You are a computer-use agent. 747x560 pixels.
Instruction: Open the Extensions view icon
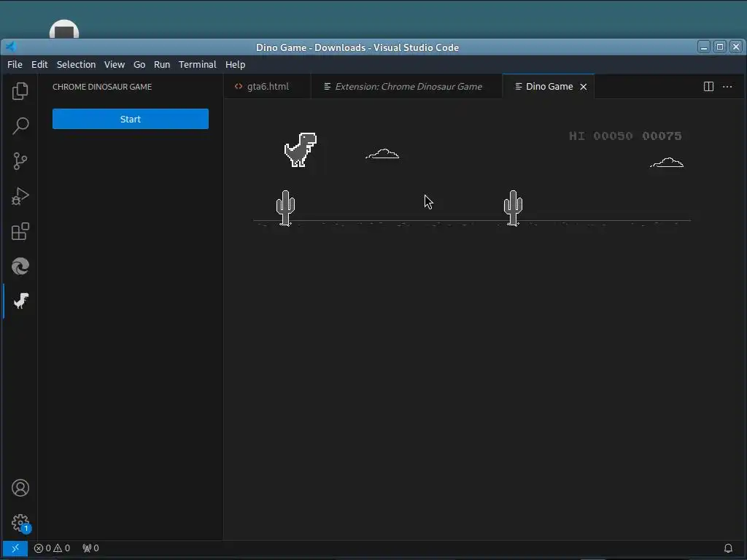point(20,231)
